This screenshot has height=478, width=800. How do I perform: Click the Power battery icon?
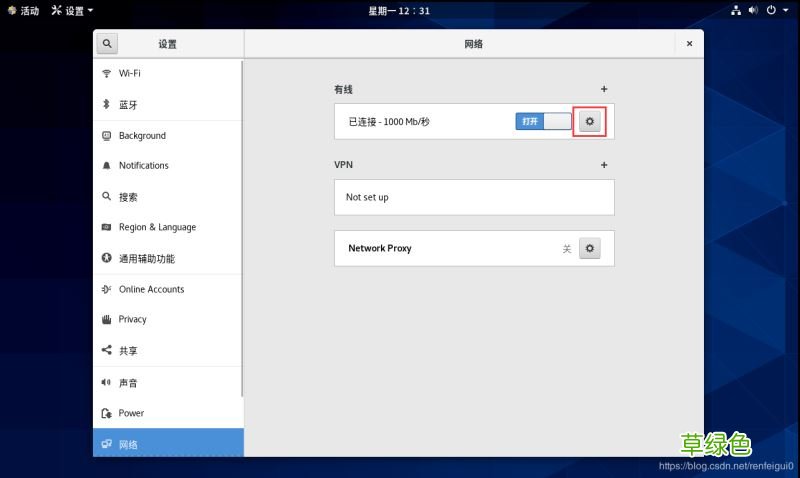[106, 413]
